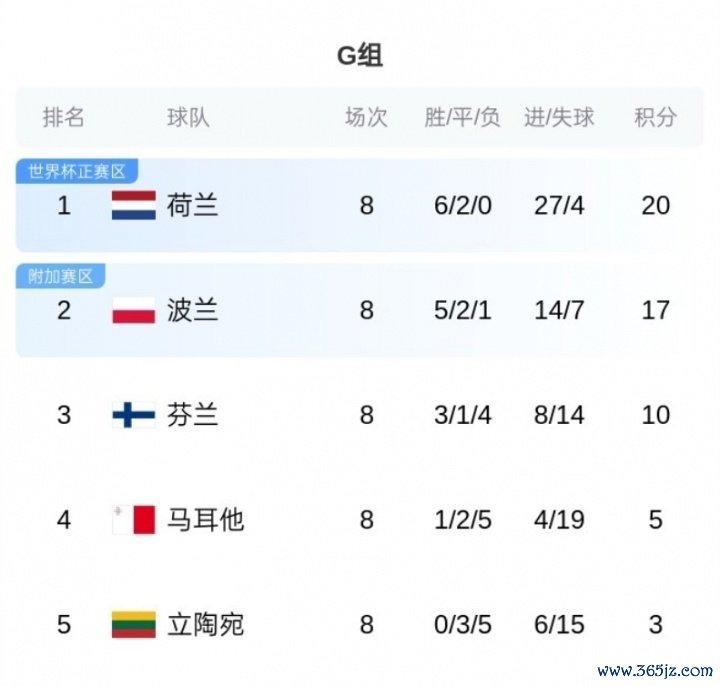Viewport: 720px width, 686px height.
Task: Open the 波兰 team name
Action: (193, 310)
